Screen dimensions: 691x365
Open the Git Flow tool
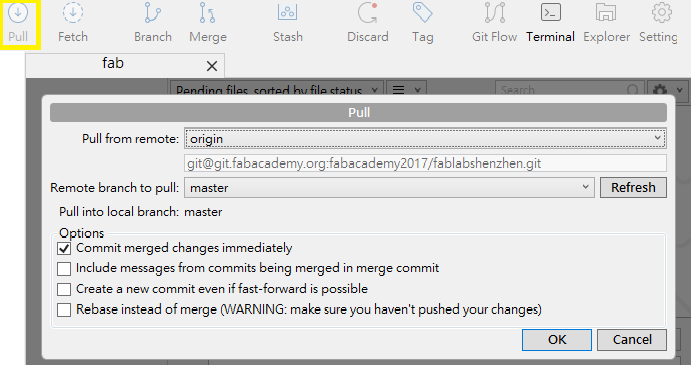click(x=494, y=23)
